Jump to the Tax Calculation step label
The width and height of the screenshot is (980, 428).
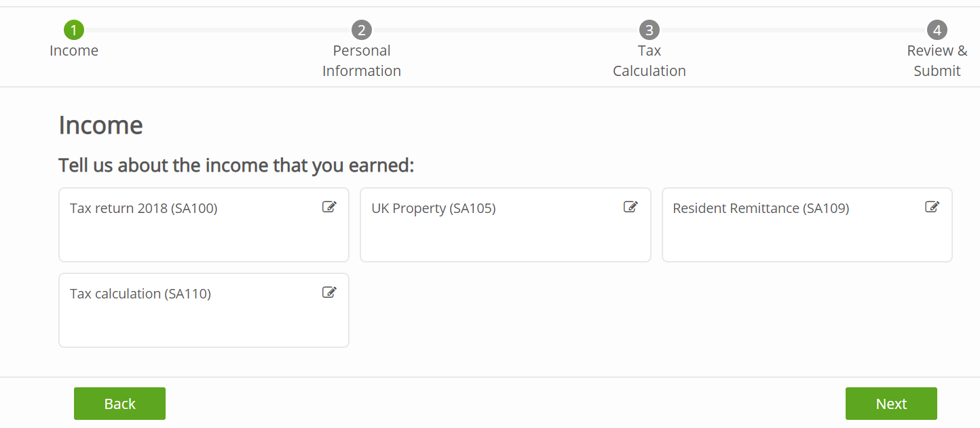649,61
